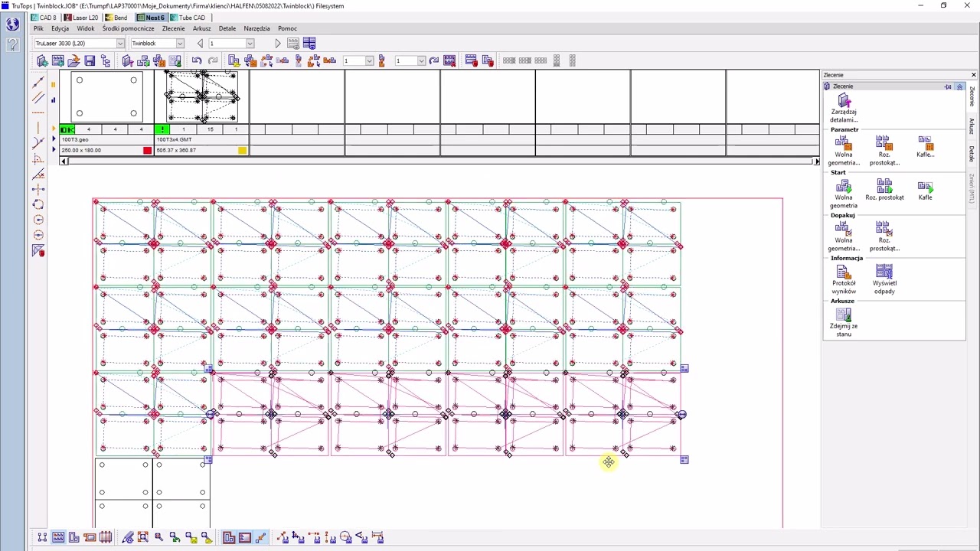
Task: Open Zarządzaj detalami in Zlecenie panel
Action: pos(844,109)
